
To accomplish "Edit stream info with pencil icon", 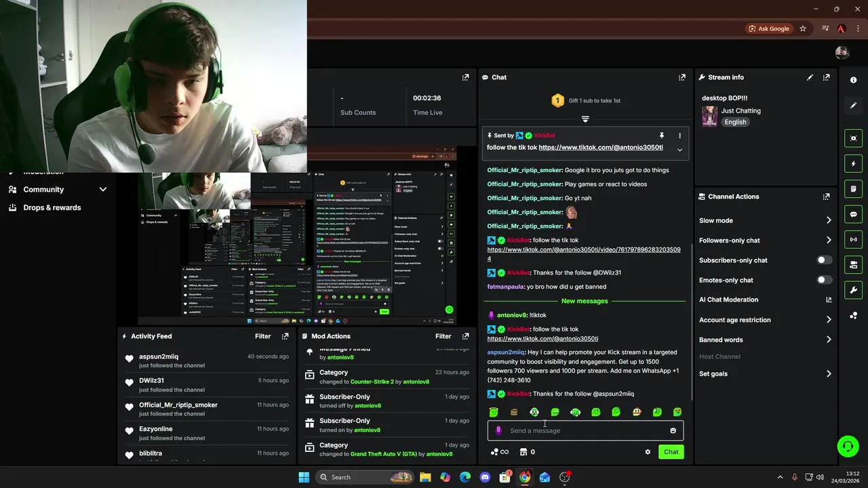I will [810, 77].
